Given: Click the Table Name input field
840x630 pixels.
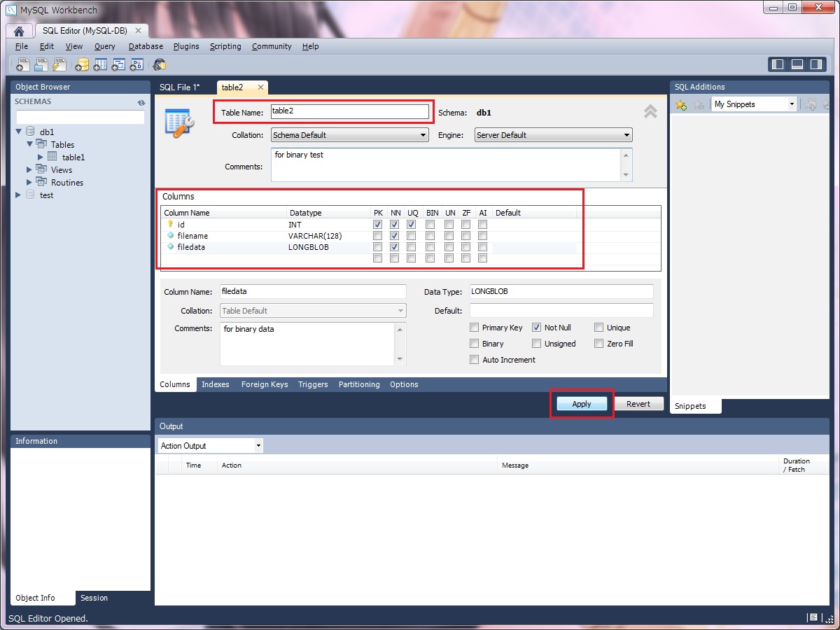Looking at the screenshot, I should point(349,111).
